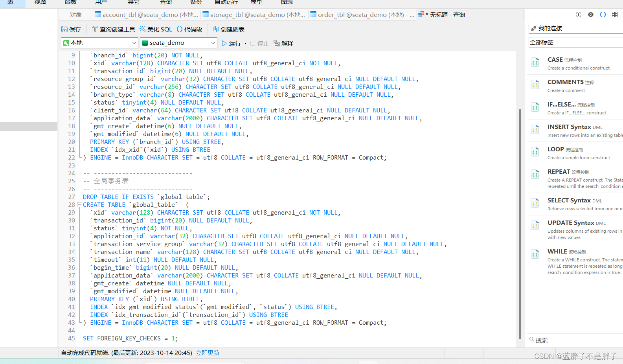Click REPEAT snippet icon

pos(535,174)
